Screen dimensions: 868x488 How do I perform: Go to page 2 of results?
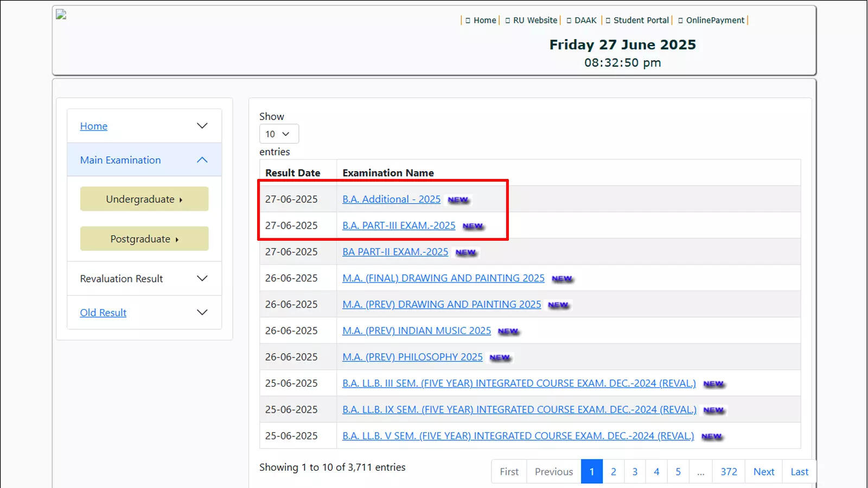(614, 472)
